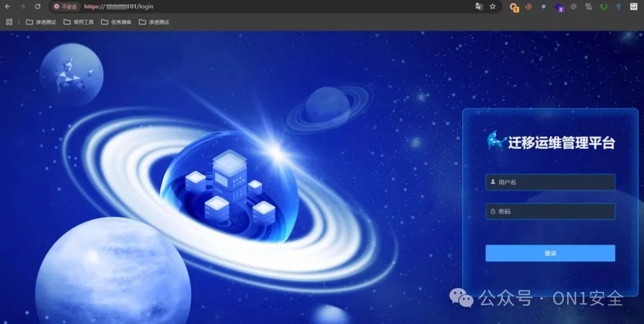
Task: Open the red dotted pentagon extension
Action: [528, 7]
